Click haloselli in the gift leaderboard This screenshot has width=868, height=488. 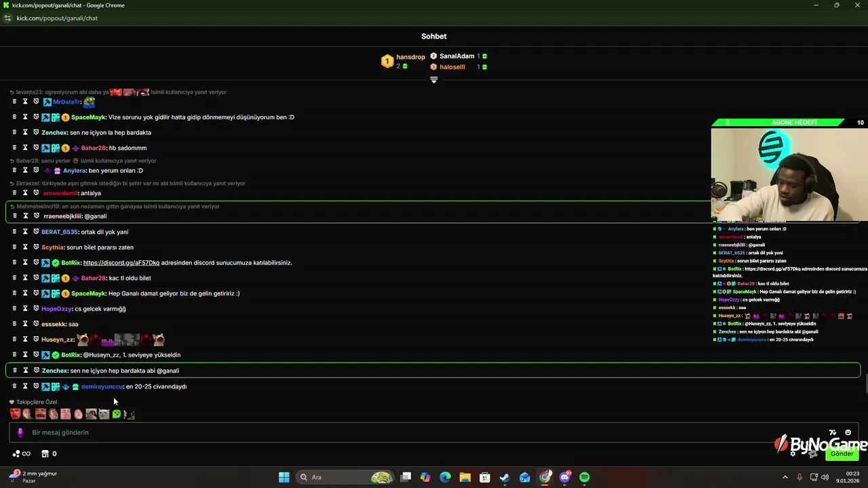pyautogui.click(x=452, y=67)
